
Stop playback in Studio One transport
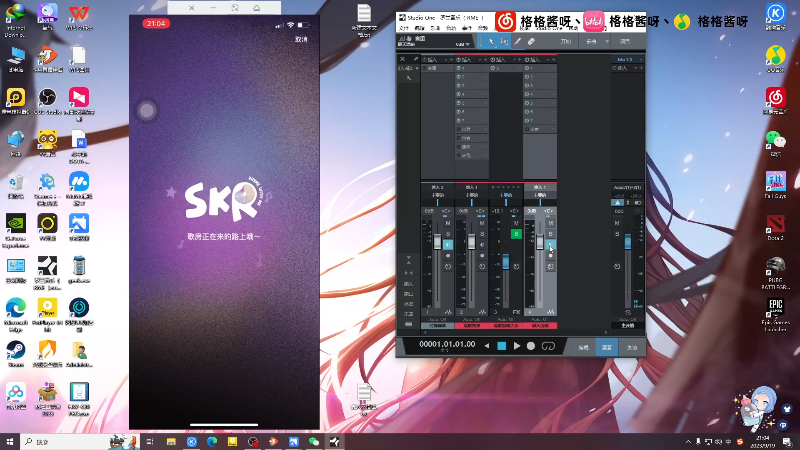pos(502,346)
